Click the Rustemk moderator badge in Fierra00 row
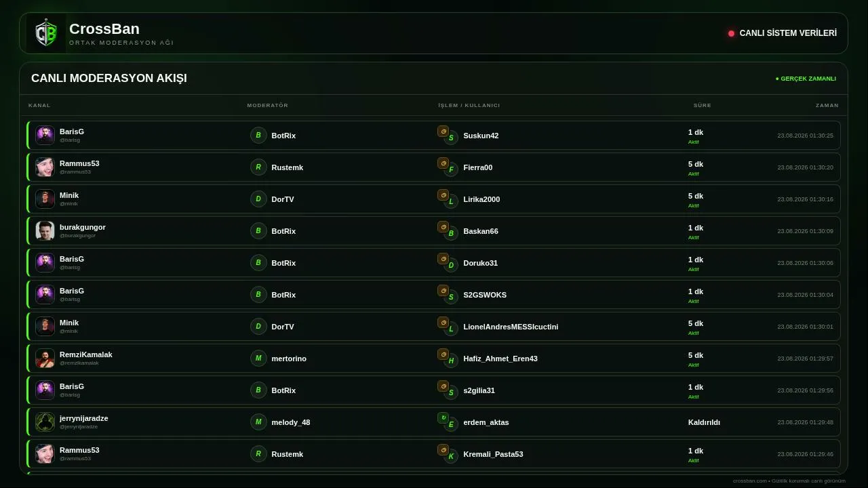Viewport: 868px width, 488px height. coord(258,167)
